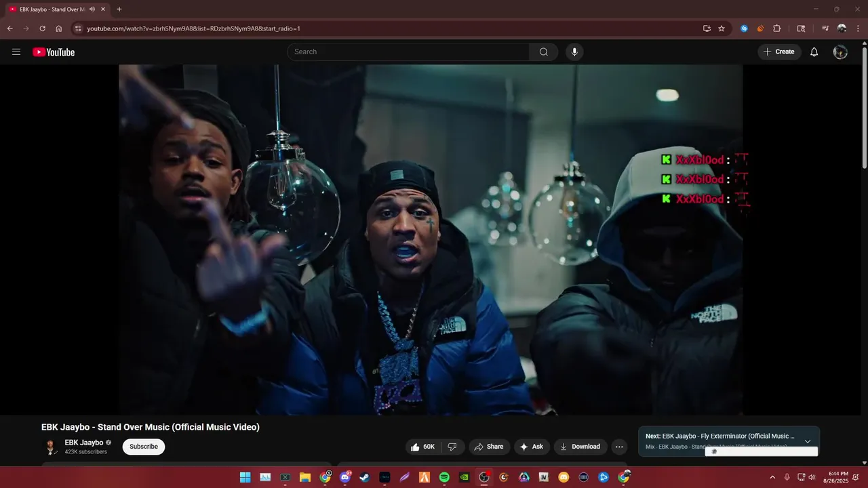This screenshot has height=488, width=868.
Task: Click the video player to pause
Action: 431,239
